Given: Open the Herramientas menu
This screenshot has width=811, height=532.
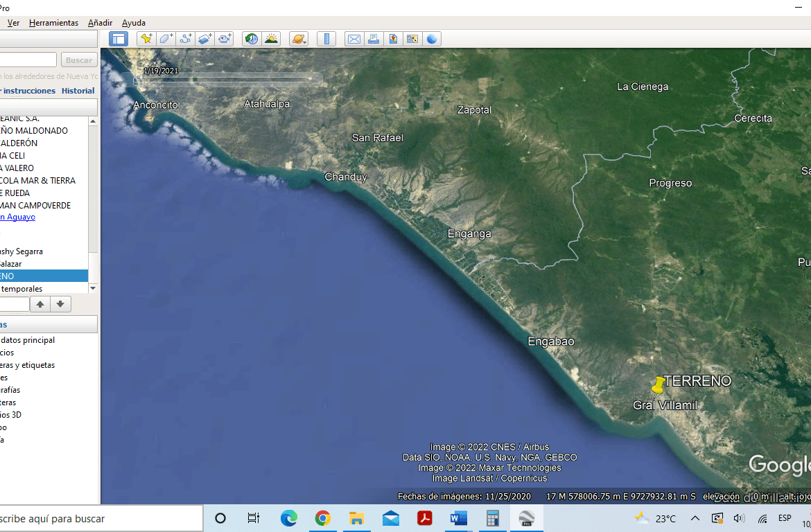Looking at the screenshot, I should (x=54, y=23).
